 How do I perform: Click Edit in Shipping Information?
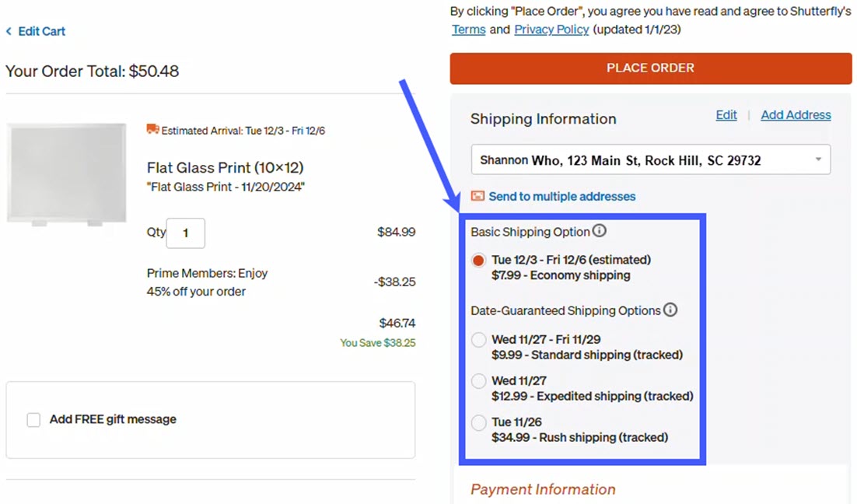pyautogui.click(x=726, y=114)
